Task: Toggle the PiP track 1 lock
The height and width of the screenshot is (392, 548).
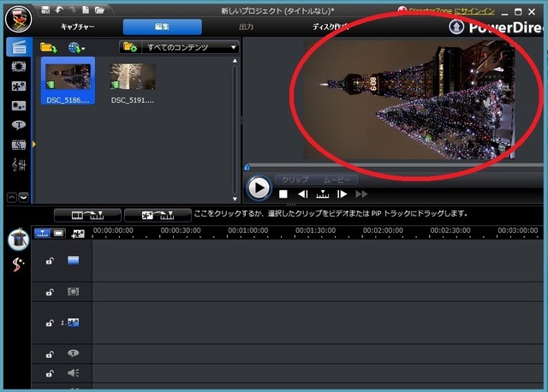Action: [x=50, y=324]
